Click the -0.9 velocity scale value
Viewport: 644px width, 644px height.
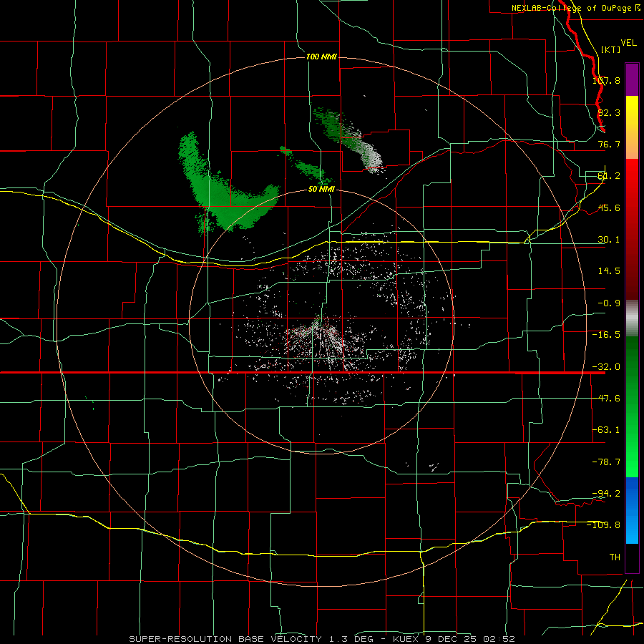609,303
